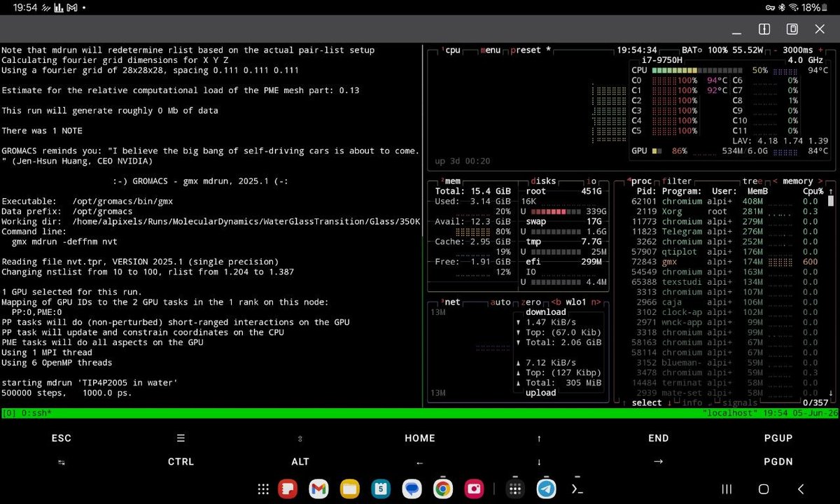The image size is (840, 504).
Task: Tap the ALT modifier key
Action: pos(300,461)
